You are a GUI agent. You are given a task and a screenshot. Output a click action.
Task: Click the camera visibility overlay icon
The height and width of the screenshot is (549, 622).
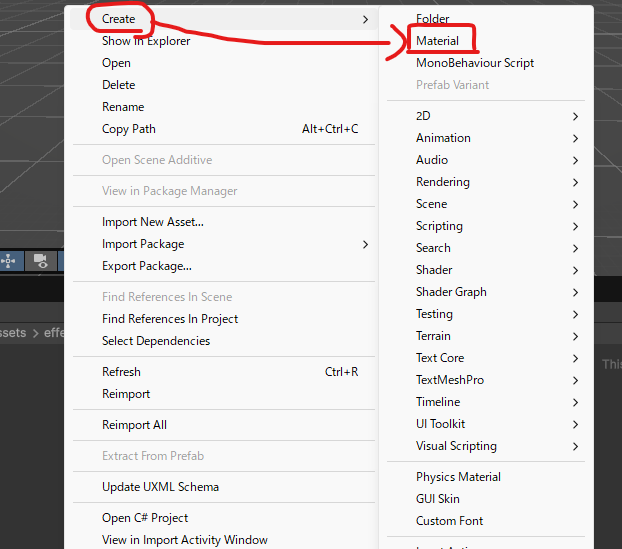pyautogui.click(x=41, y=260)
